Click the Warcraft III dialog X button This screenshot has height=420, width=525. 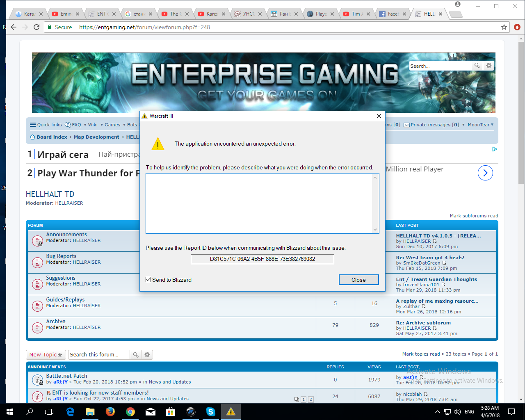point(379,116)
